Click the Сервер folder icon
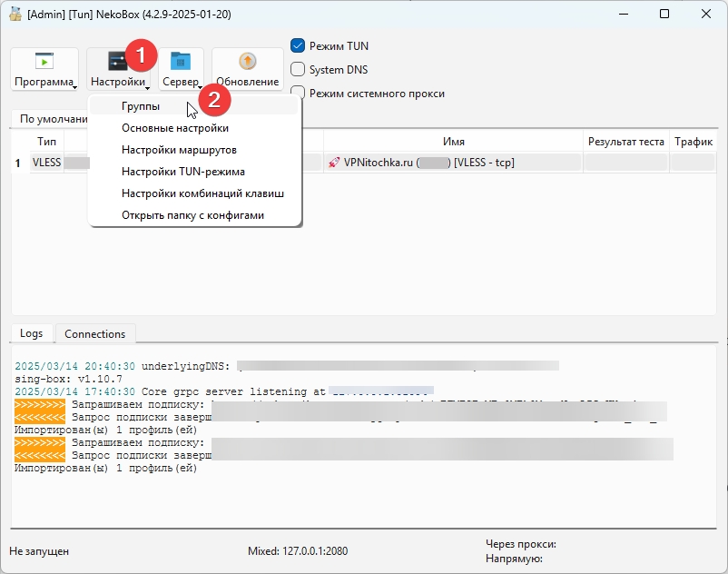This screenshot has width=728, height=574. pos(181,61)
